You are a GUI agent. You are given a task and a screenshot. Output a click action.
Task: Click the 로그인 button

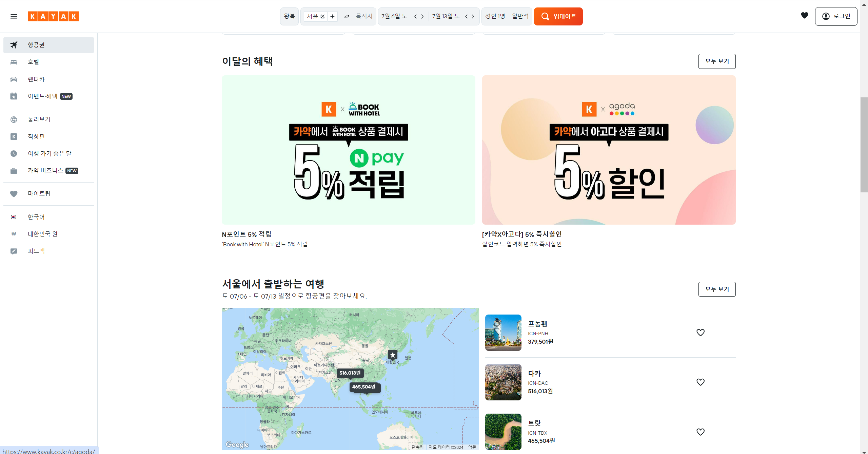click(836, 16)
